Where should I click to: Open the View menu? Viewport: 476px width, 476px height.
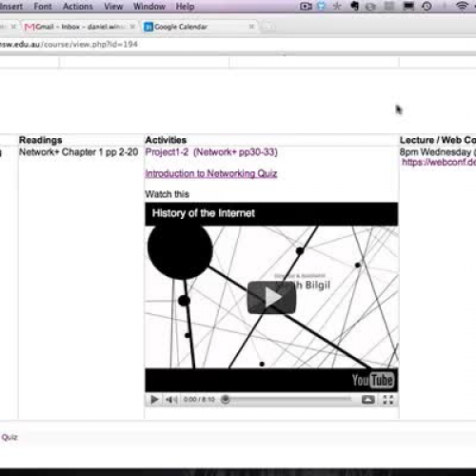pyautogui.click(x=113, y=7)
